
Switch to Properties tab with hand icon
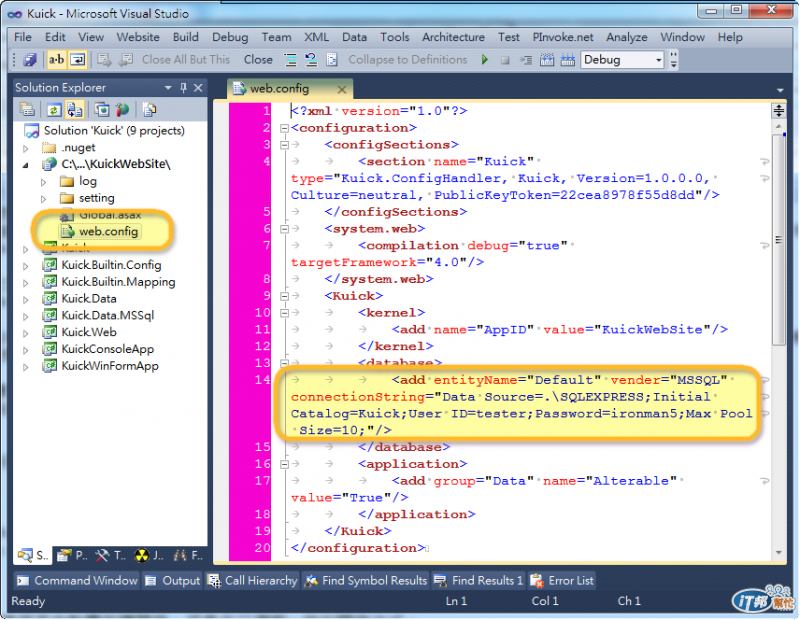tap(72, 555)
